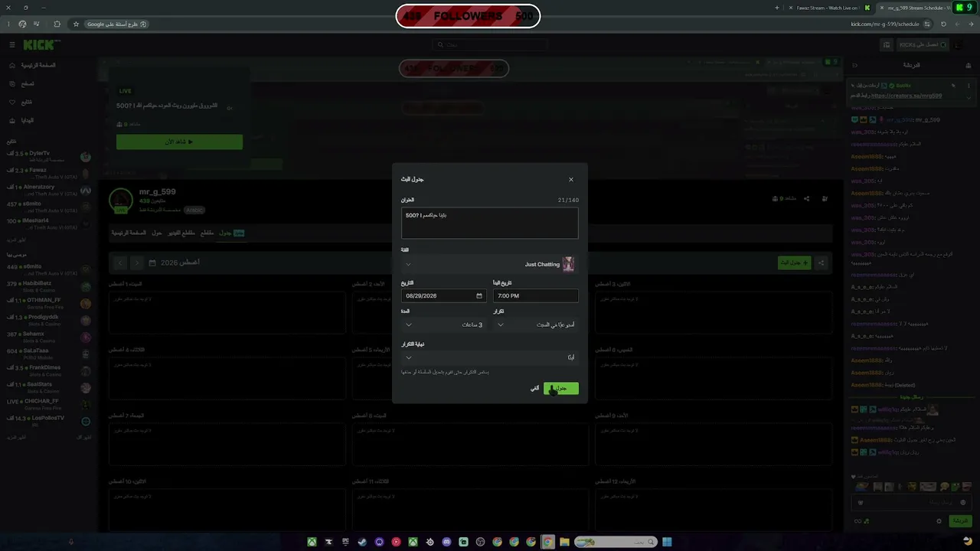Viewport: 980px width, 551px height.
Task: Open the pinned message options menu
Action: click(969, 86)
